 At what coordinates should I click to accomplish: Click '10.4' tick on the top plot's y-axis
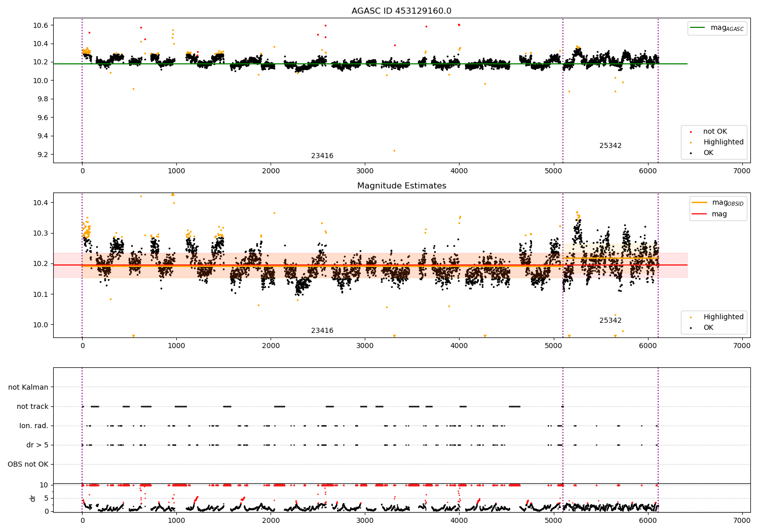pyautogui.click(x=41, y=44)
